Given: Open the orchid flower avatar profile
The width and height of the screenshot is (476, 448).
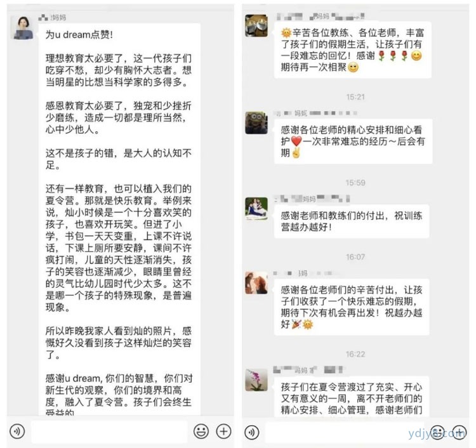Looking at the screenshot, I should pos(256,380).
